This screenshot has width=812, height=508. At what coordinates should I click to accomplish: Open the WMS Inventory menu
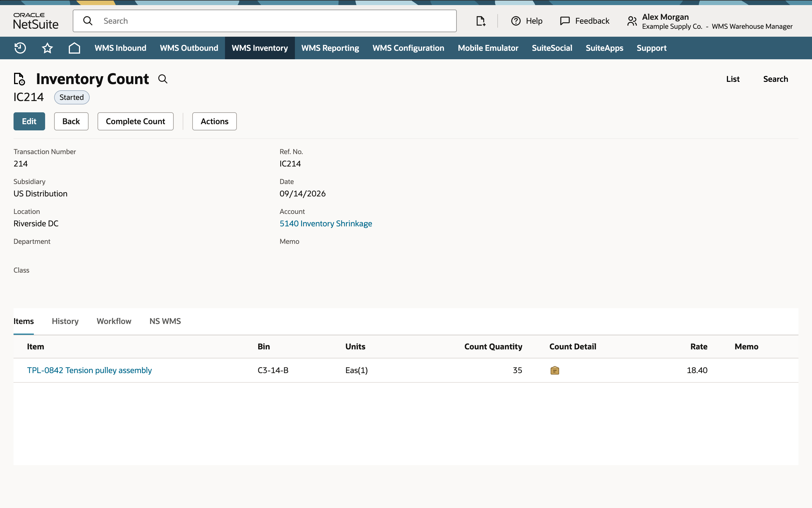[x=260, y=48]
